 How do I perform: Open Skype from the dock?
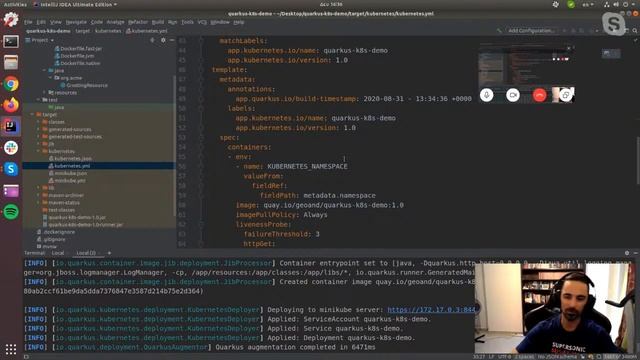click(11, 169)
